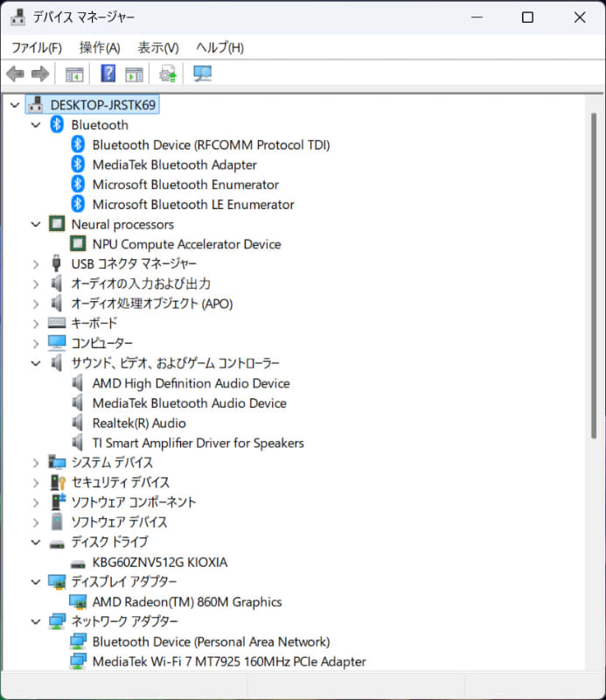Select Bluetooth Device (Personal Area Network)

coord(211,641)
